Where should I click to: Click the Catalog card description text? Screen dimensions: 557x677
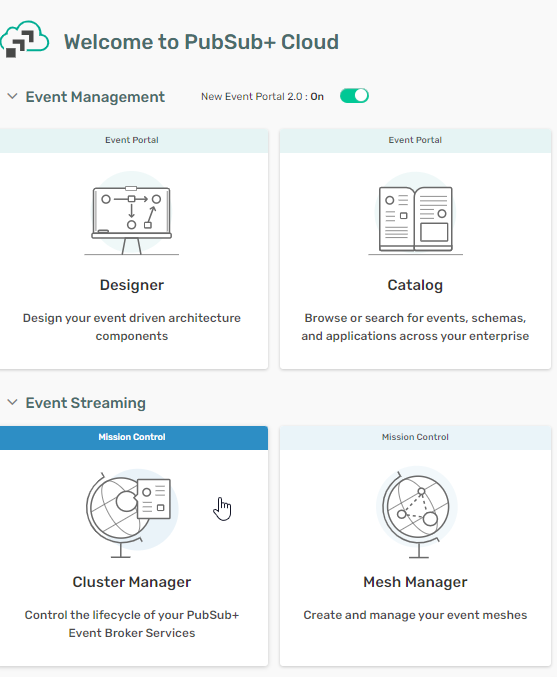click(415, 327)
